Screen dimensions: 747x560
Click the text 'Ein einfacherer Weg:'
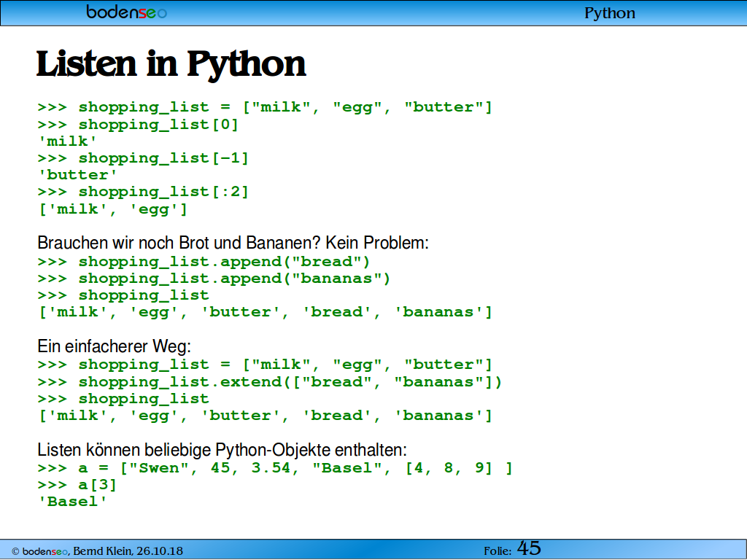115,346
